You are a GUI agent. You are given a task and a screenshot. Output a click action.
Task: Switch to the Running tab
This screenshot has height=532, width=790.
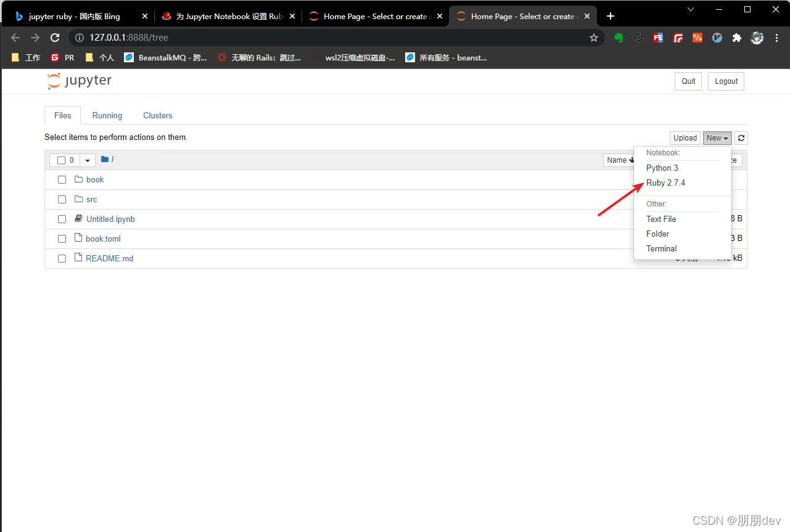pos(107,115)
